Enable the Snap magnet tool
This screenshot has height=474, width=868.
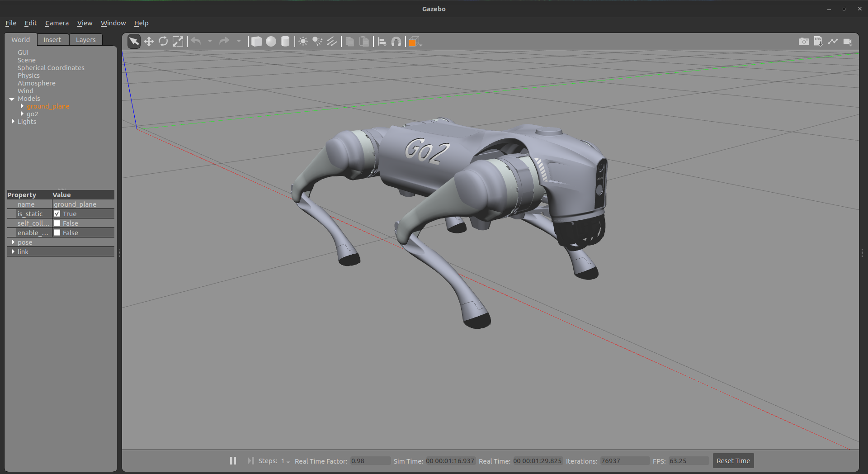396,42
